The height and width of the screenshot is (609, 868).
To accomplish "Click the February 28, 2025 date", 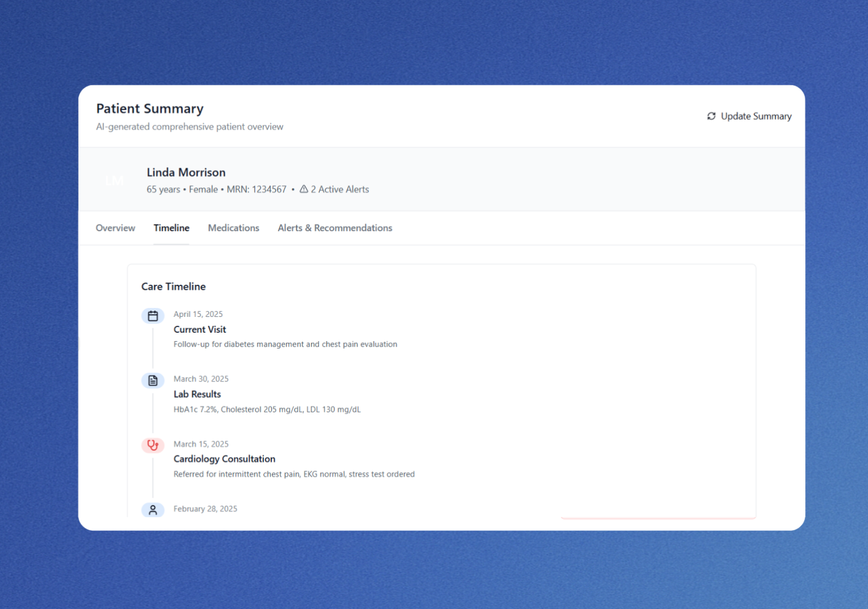I will (x=205, y=509).
